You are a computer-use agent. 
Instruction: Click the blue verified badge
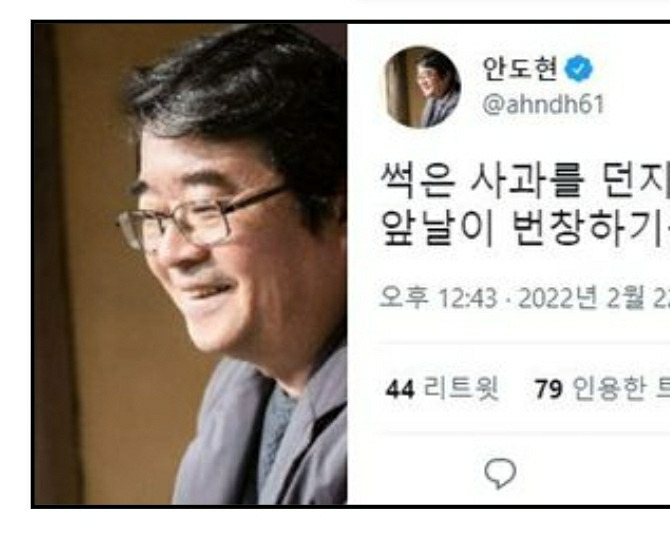click(x=579, y=69)
